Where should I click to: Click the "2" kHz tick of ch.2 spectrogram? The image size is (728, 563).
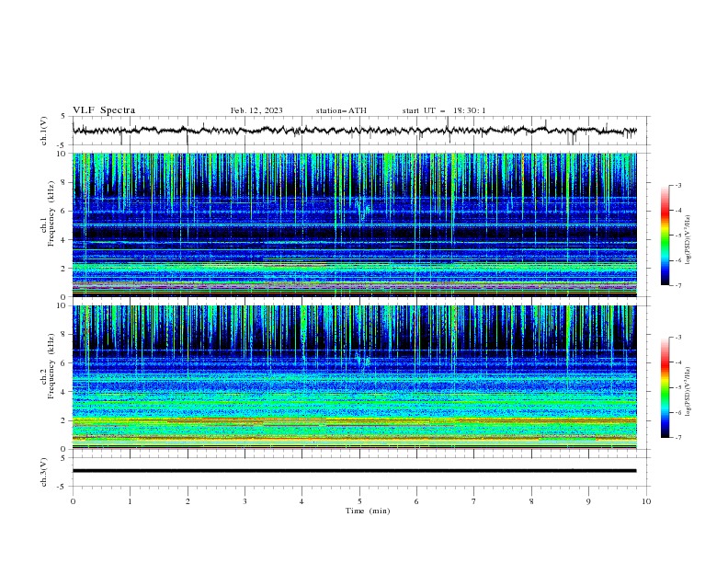[64, 420]
